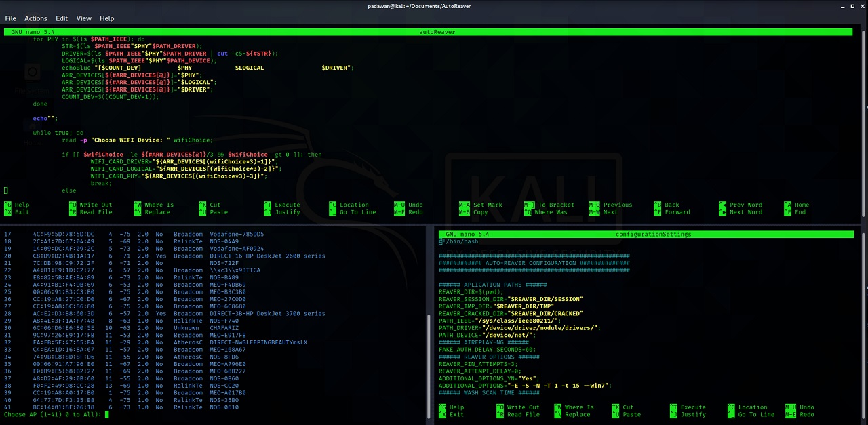868x425 pixels.
Task: Select DIRECT-3B-HP DeskJet 3700 series row
Action: click(x=165, y=313)
